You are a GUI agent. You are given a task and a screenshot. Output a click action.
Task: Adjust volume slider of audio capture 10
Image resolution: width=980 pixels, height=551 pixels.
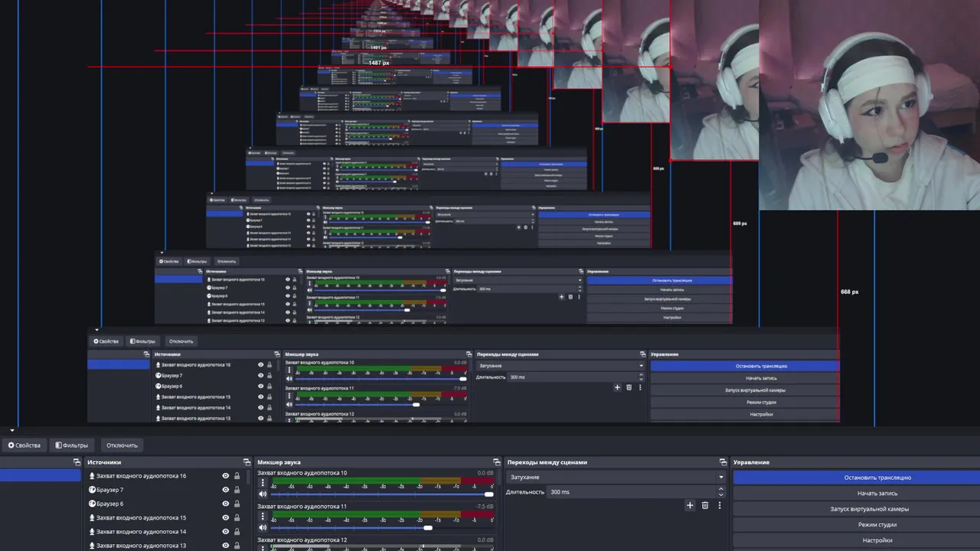coord(382,494)
